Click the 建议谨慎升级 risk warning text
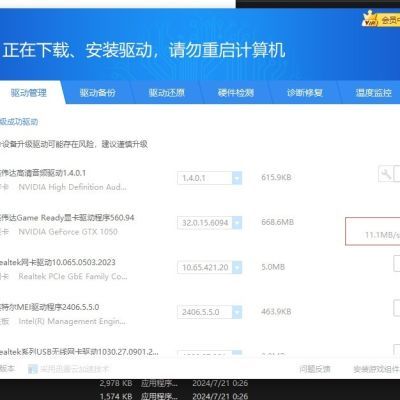 point(125,144)
